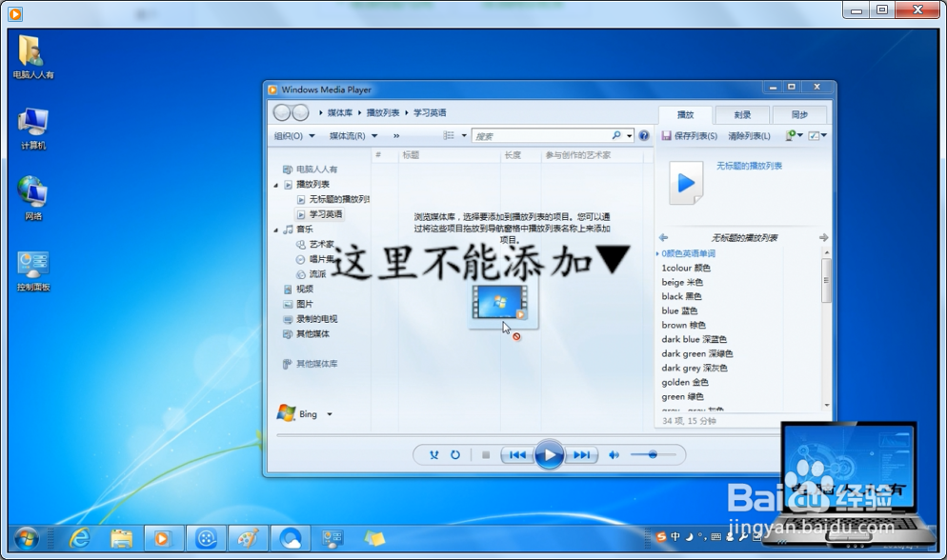Open the 控制面板 desktop icon
Screen dimensions: 947x560
[33, 271]
